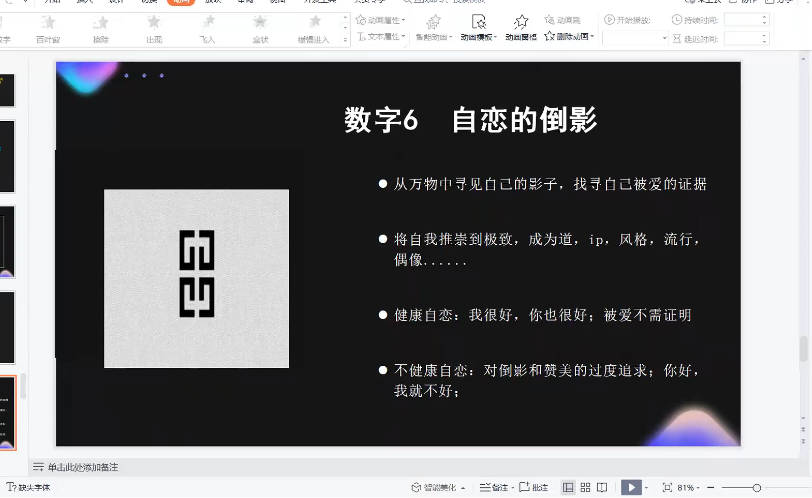
Task: Open 动画模板 animation templates
Action: pos(478,27)
